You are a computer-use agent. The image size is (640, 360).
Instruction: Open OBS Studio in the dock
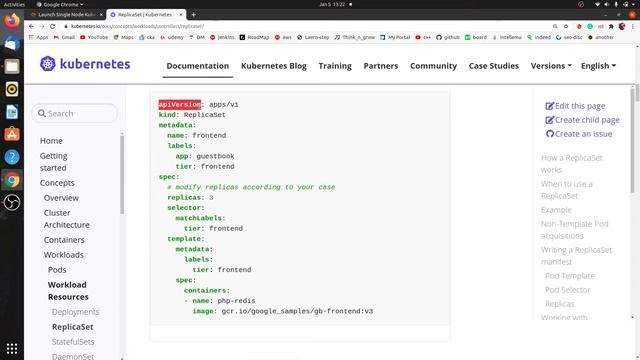click(12, 202)
